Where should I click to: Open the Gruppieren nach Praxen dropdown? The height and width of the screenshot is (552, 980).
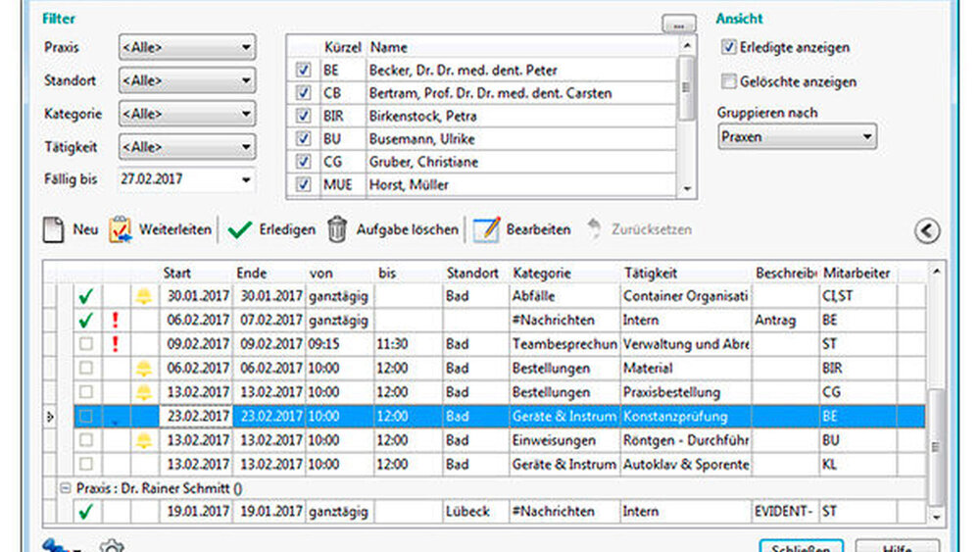797,137
